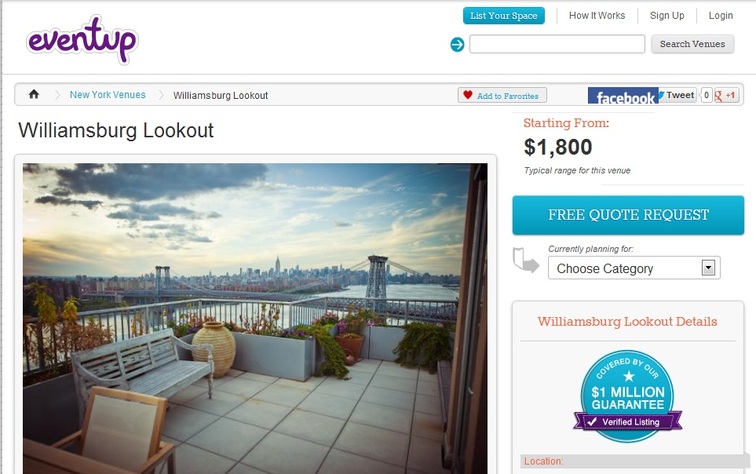
Task: Go to home via breadcrumb house icon
Action: (x=34, y=94)
